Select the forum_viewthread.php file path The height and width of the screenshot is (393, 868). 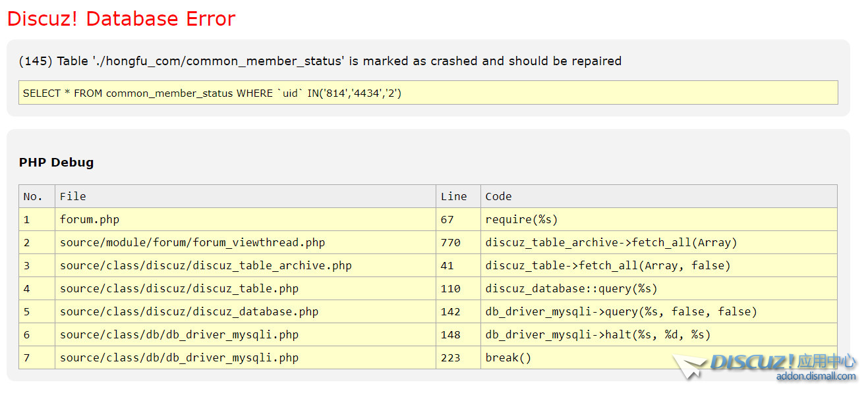pyautogui.click(x=192, y=242)
